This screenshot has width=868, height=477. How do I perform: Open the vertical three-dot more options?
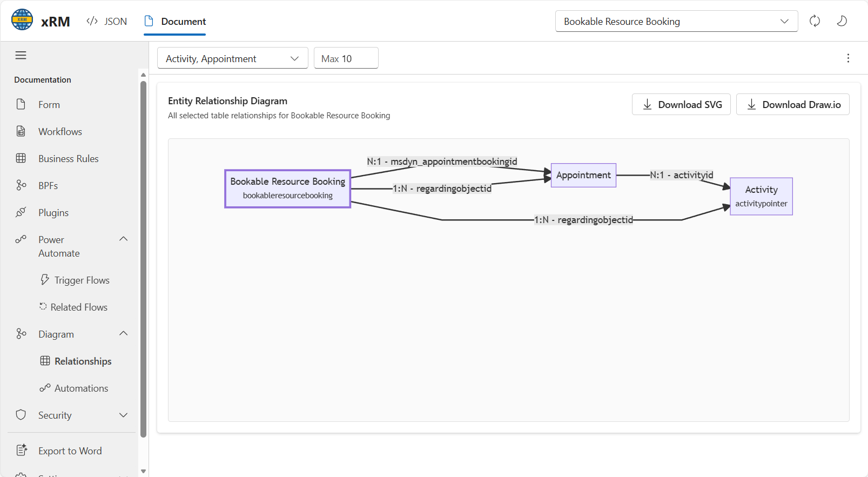click(848, 58)
